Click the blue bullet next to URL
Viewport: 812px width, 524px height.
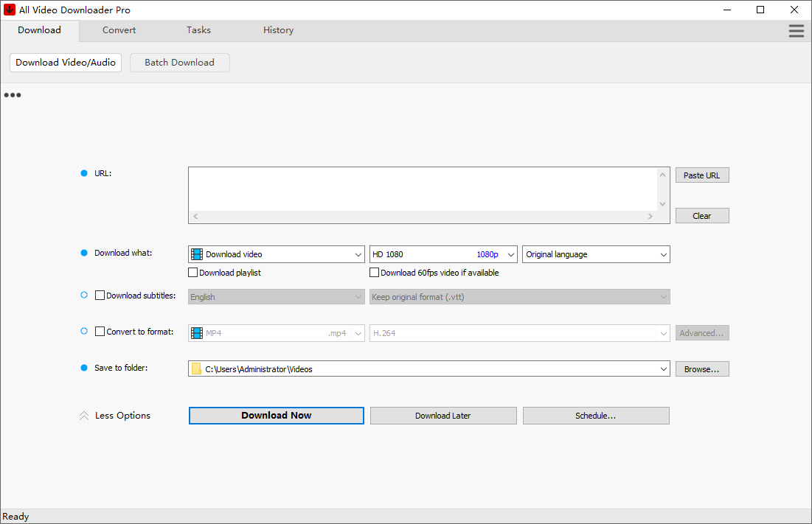(x=84, y=173)
